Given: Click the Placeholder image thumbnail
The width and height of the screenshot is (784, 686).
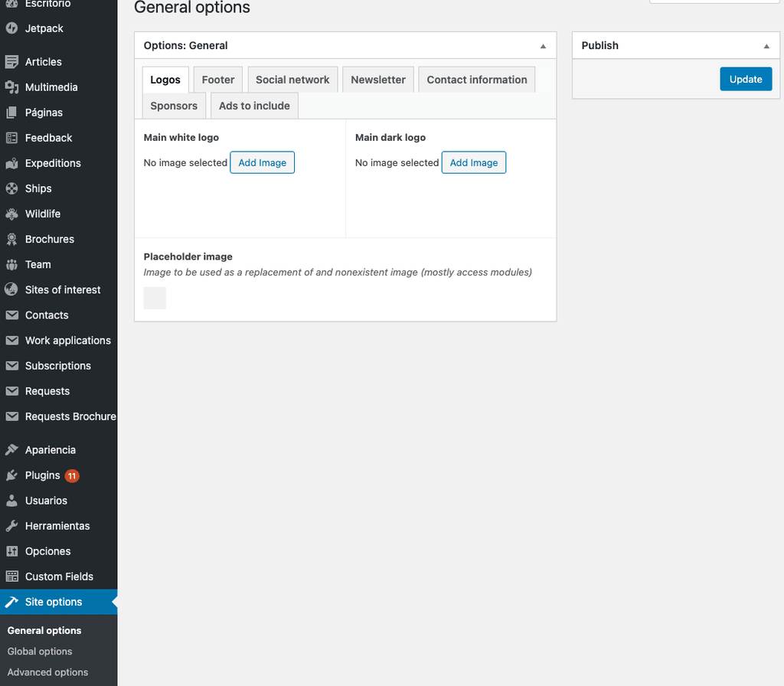Looking at the screenshot, I should point(155,298).
